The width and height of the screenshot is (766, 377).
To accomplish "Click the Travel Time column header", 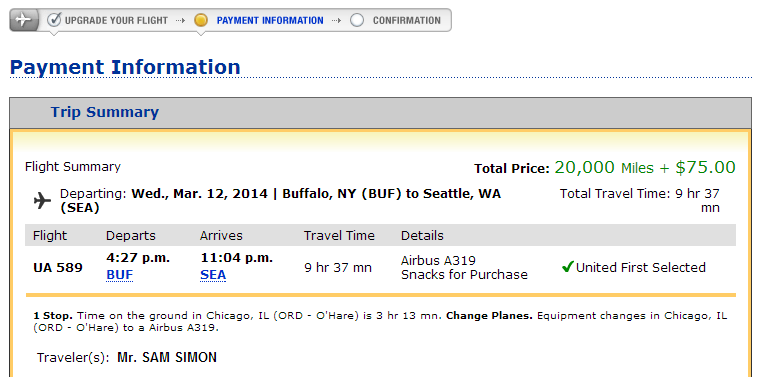I will 339,235.
